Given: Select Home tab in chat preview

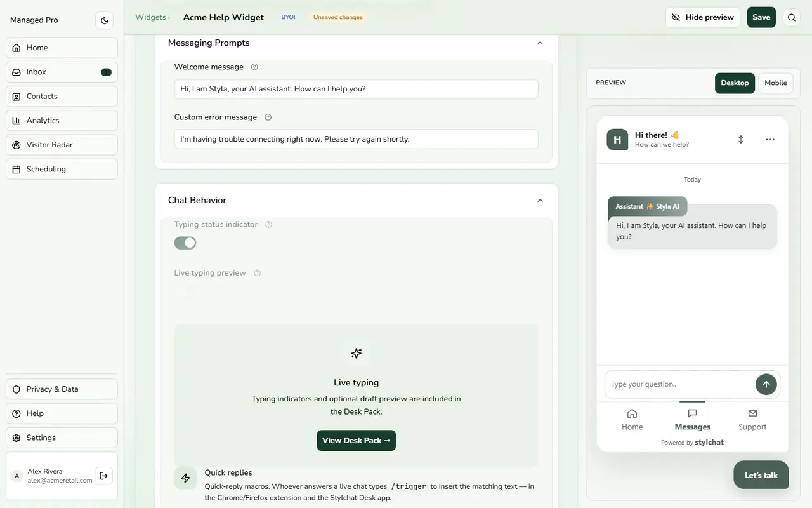Looking at the screenshot, I should (x=632, y=420).
